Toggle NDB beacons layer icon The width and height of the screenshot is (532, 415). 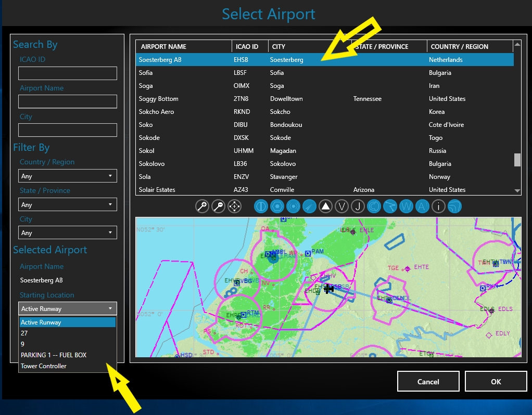(x=293, y=206)
